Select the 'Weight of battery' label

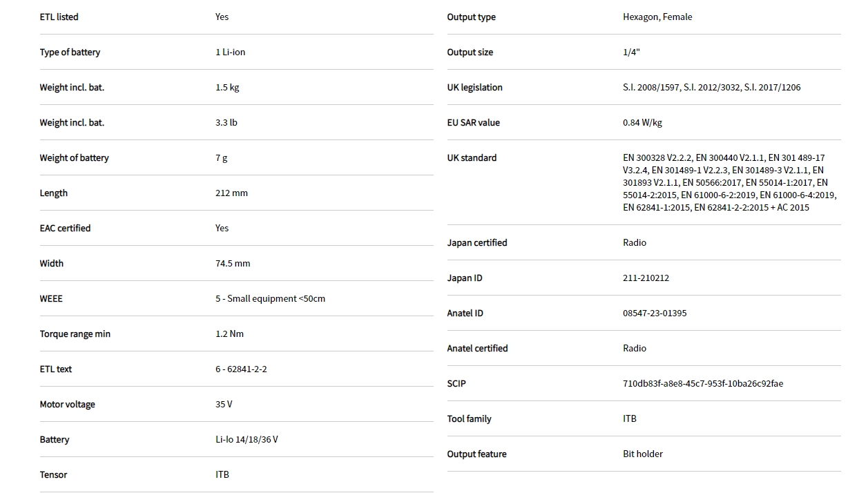74,158
